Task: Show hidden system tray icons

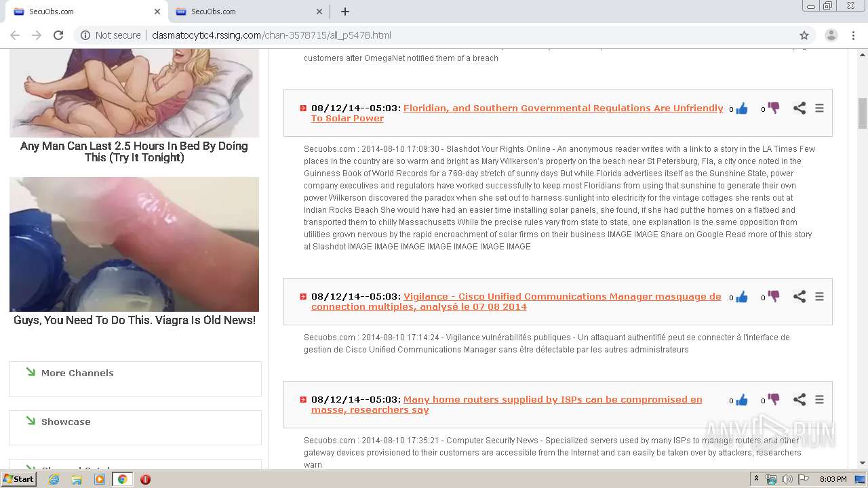Action: 756,479
